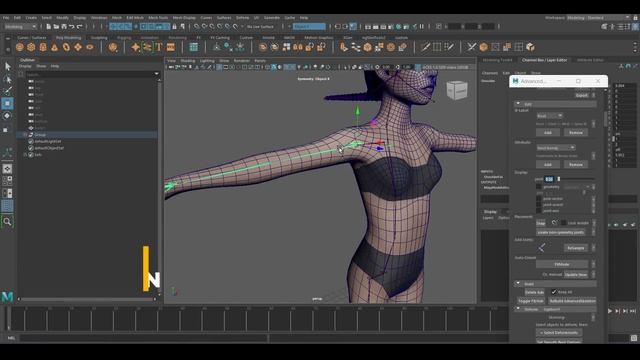Click the Play forward button
The height and width of the screenshot is (360, 640).
tap(610, 311)
